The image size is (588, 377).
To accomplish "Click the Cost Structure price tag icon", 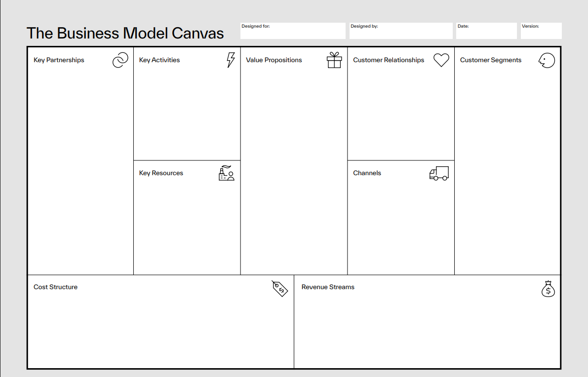I will (x=280, y=289).
